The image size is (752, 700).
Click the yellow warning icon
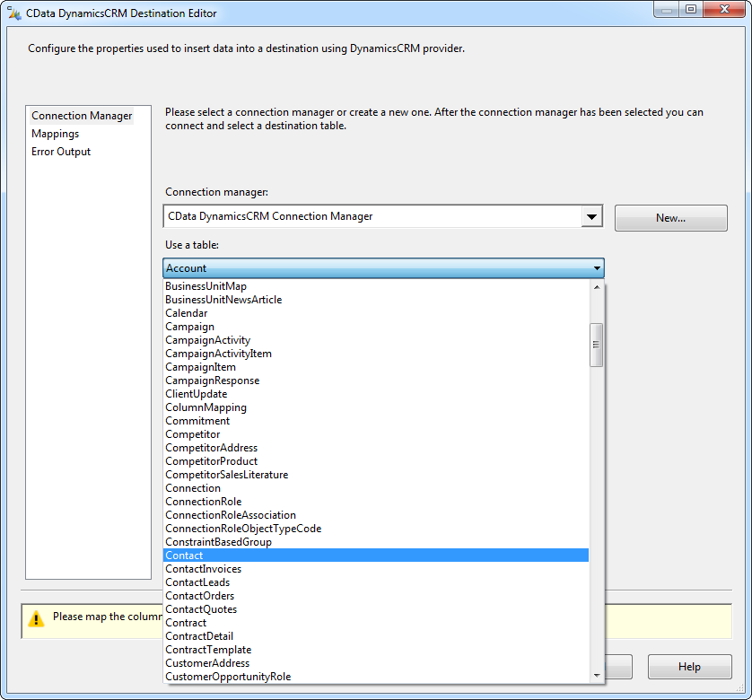tap(36, 618)
